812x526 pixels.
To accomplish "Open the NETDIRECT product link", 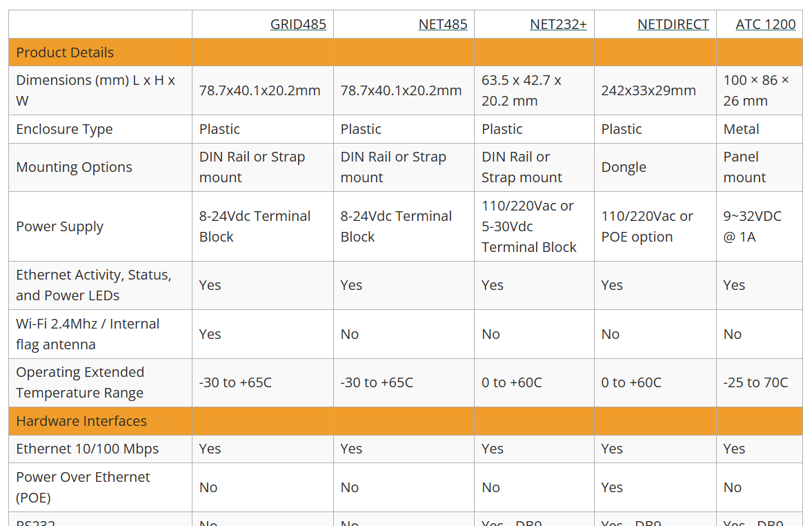I will click(x=673, y=24).
